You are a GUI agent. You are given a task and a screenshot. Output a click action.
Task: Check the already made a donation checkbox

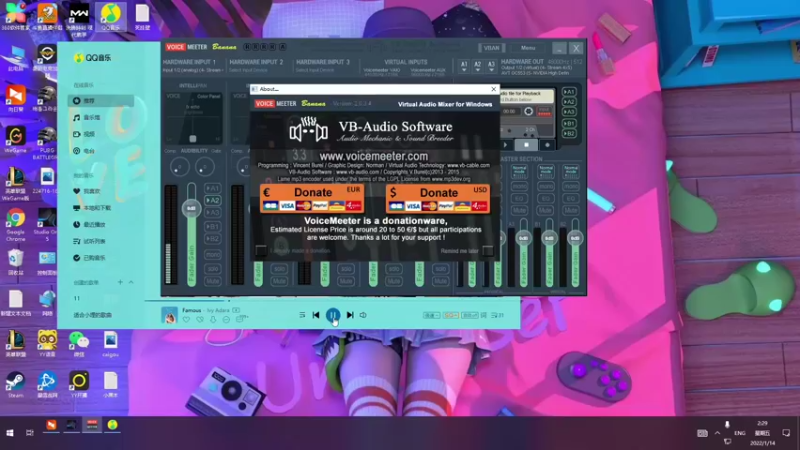[261, 251]
